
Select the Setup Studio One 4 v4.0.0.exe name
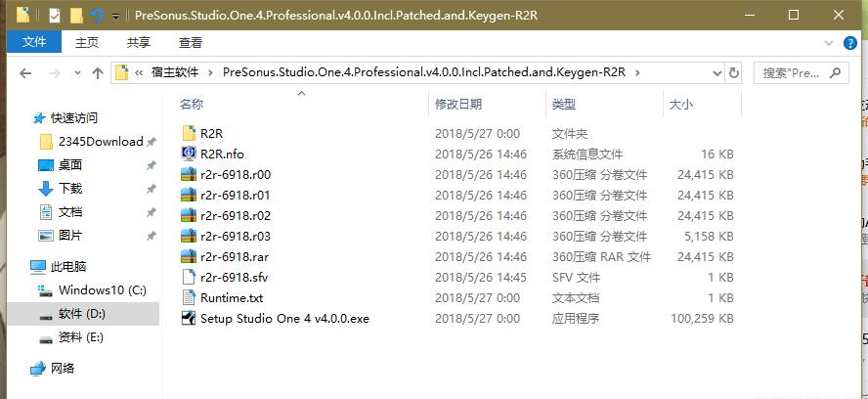284,318
